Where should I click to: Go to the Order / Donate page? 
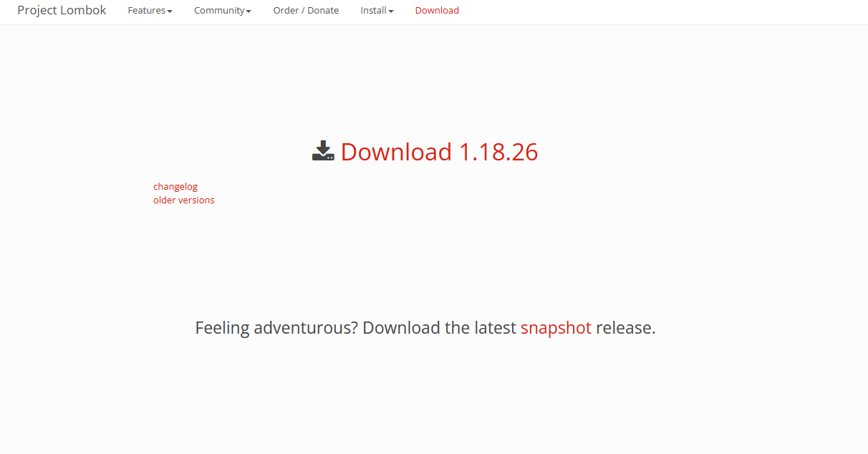(306, 11)
